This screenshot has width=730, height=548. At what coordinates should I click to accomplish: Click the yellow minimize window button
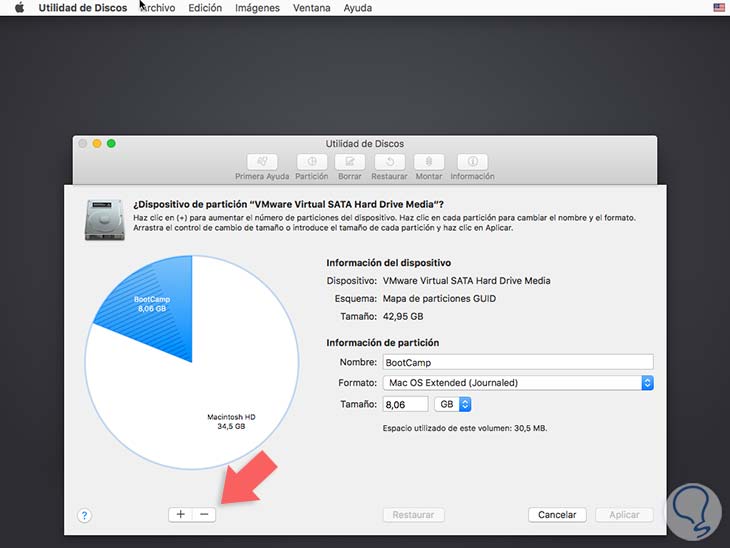pos(97,143)
